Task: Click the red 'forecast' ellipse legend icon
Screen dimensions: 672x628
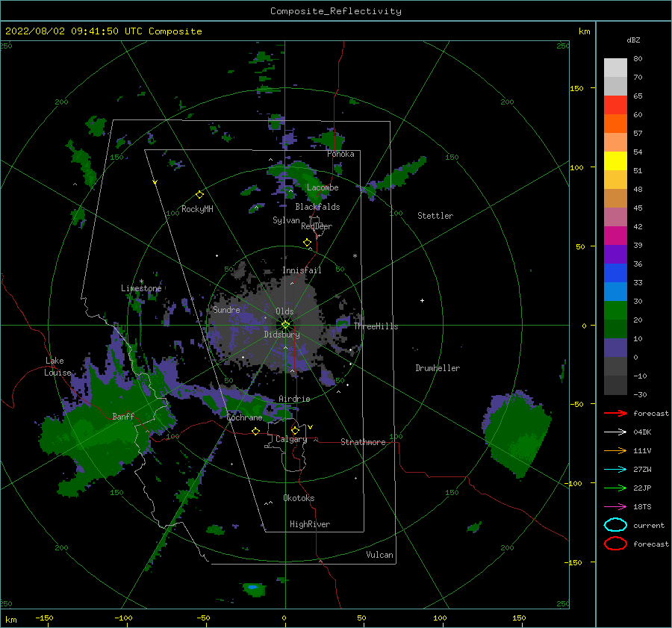Action: click(615, 544)
